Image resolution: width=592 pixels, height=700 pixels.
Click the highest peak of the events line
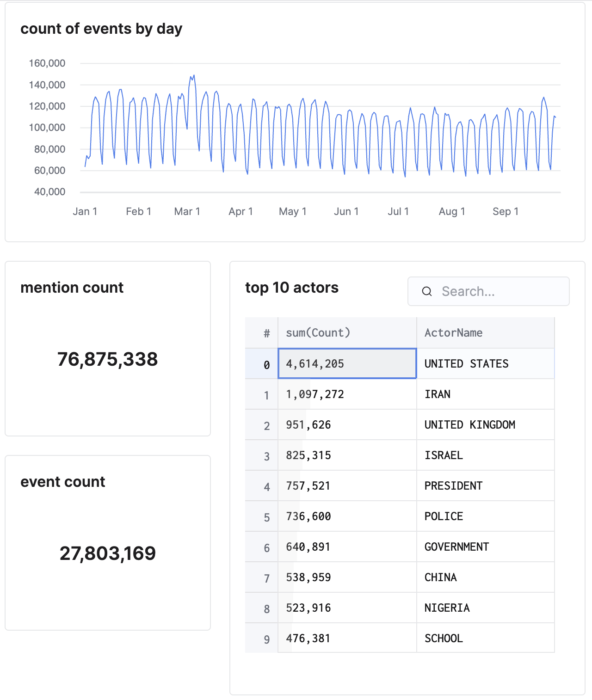tap(194, 75)
